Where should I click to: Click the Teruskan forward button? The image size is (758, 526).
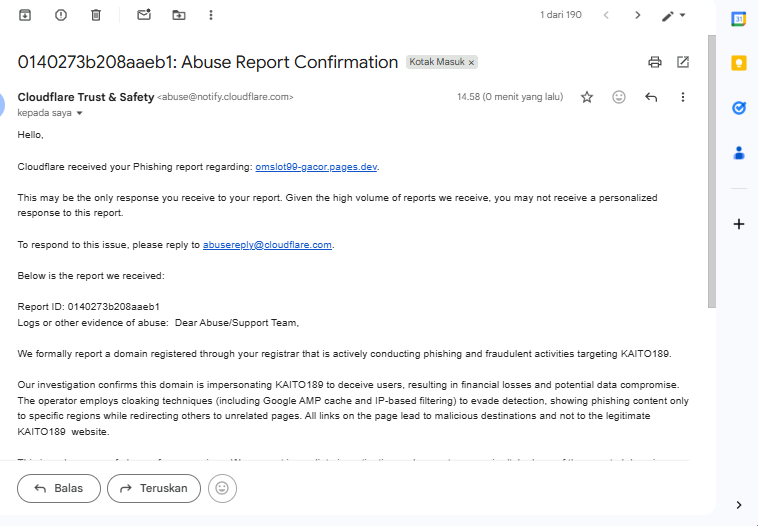click(154, 488)
